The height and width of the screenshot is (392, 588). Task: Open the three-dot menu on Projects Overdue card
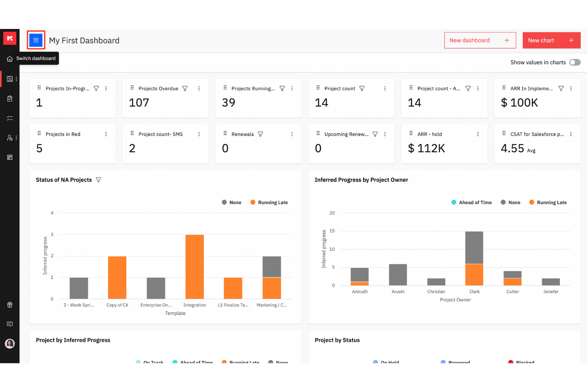[199, 89]
